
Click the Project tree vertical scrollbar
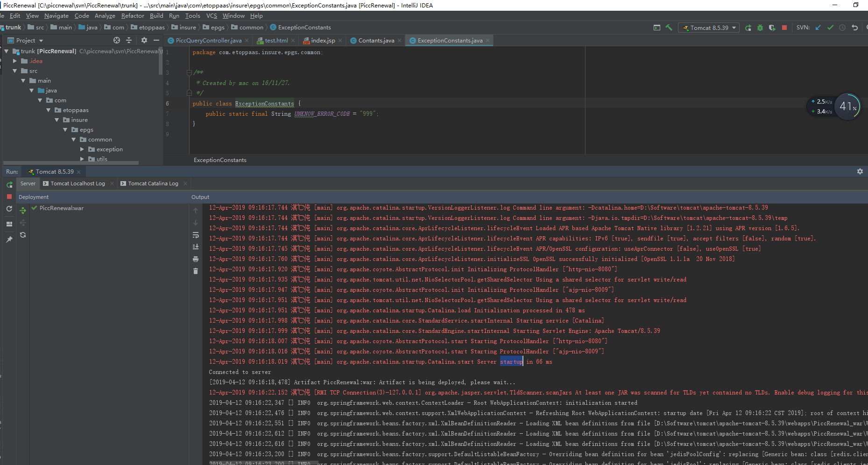[x=161, y=61]
